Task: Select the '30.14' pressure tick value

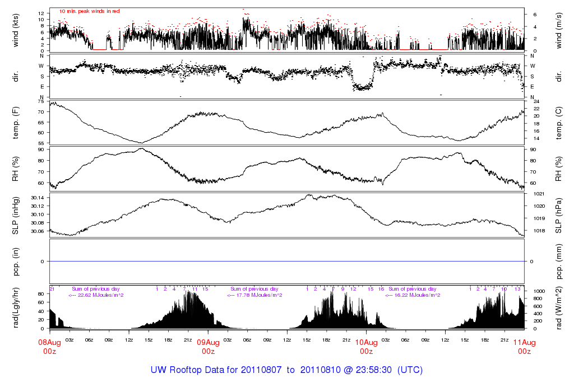Action: tap(38, 198)
